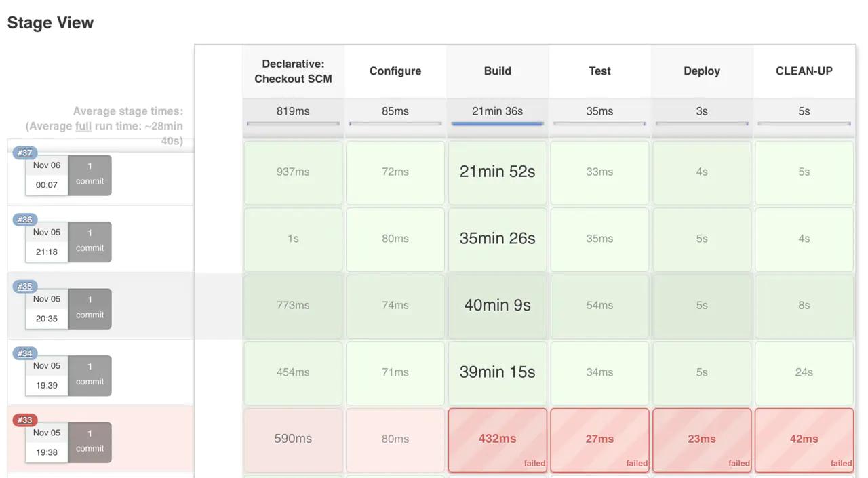Click the Nov 06 00:07 date box
Image resolution: width=868 pixels, height=478 pixels.
(47, 175)
